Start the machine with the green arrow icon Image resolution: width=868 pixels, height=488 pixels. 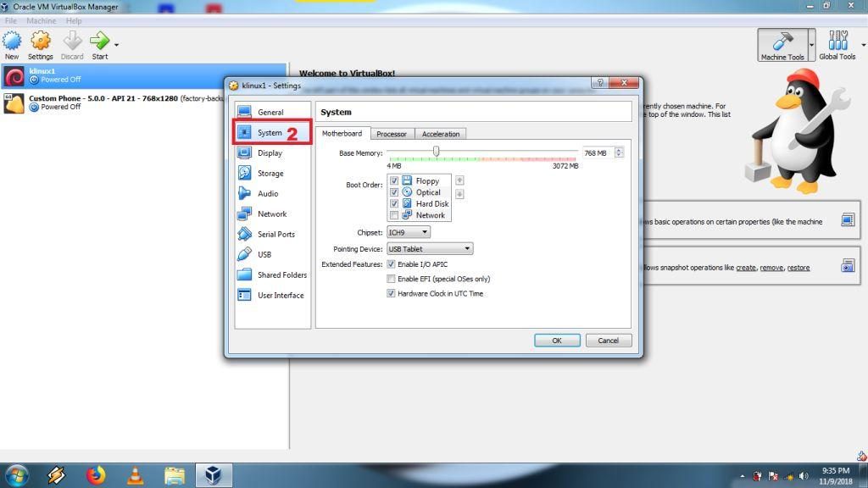point(100,46)
